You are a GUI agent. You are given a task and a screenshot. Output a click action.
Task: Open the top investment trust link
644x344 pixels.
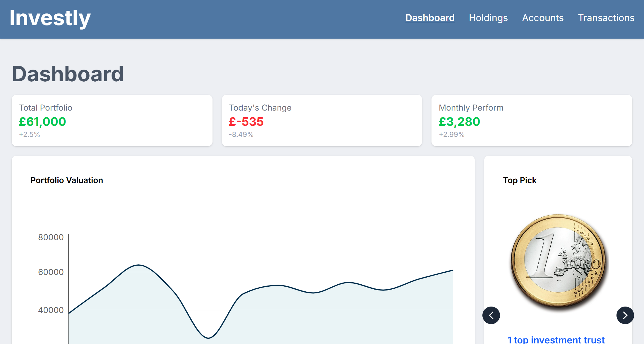556,340
